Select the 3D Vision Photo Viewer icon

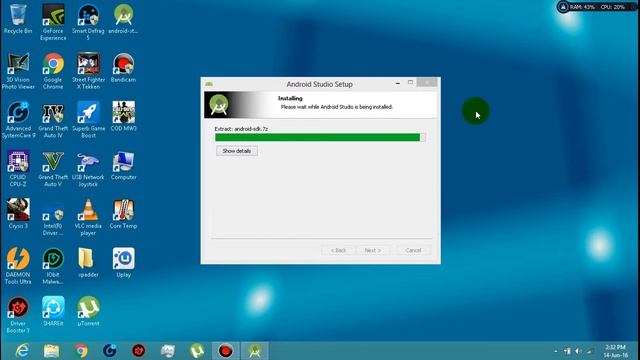pos(18,71)
